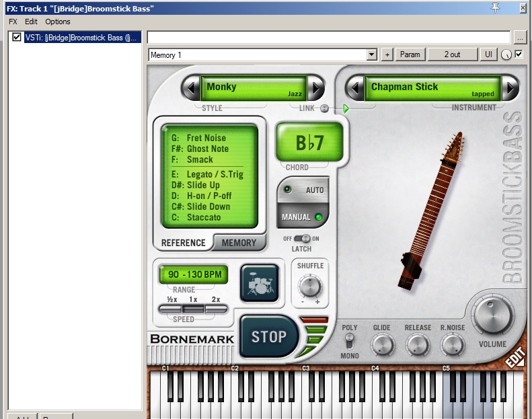Viewport: 532px width, 419px height.
Task: Open the drum kit button
Action: pyautogui.click(x=260, y=283)
